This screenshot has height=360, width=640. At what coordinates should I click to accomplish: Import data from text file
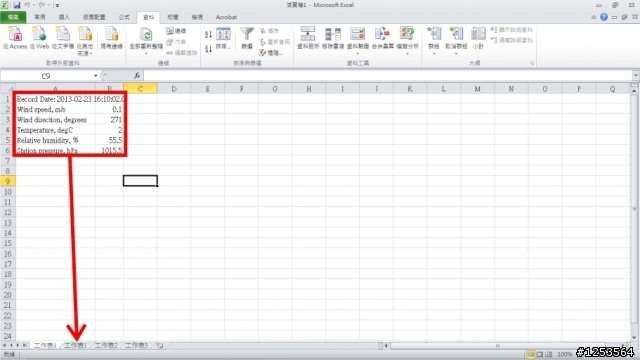click(x=63, y=38)
